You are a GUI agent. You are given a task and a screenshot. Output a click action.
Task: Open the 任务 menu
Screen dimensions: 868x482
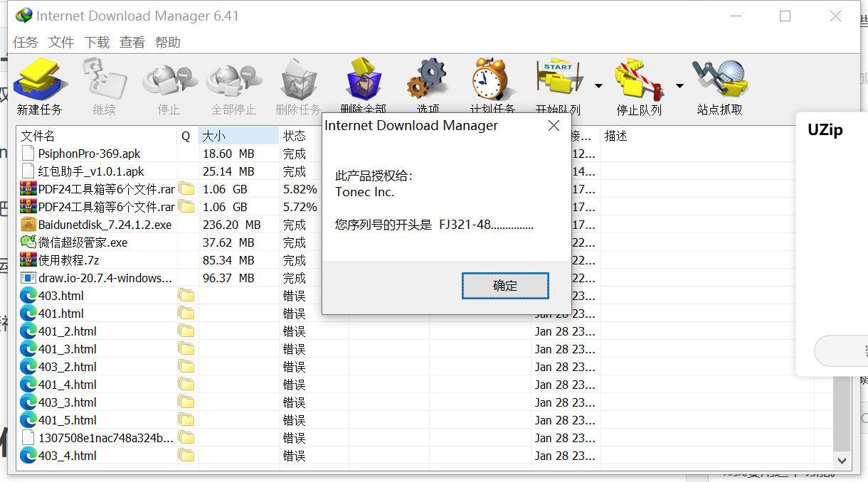pos(26,43)
